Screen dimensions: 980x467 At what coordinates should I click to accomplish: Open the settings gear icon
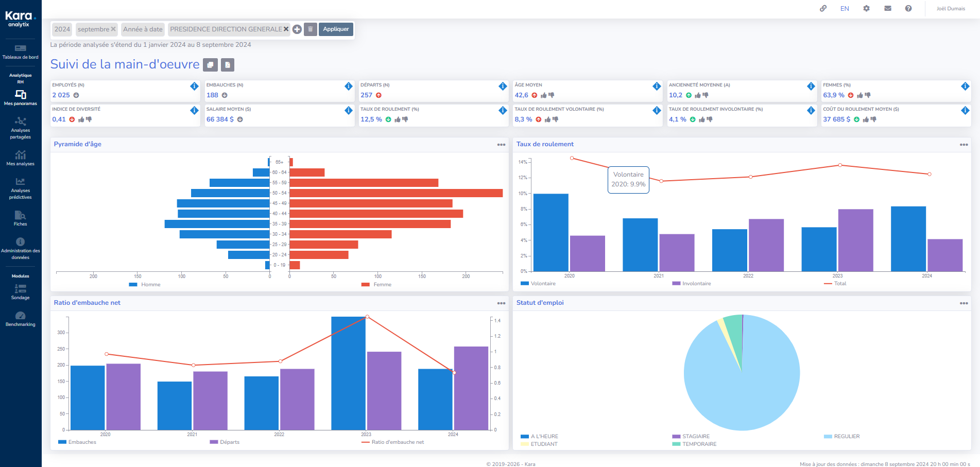pyautogui.click(x=866, y=8)
